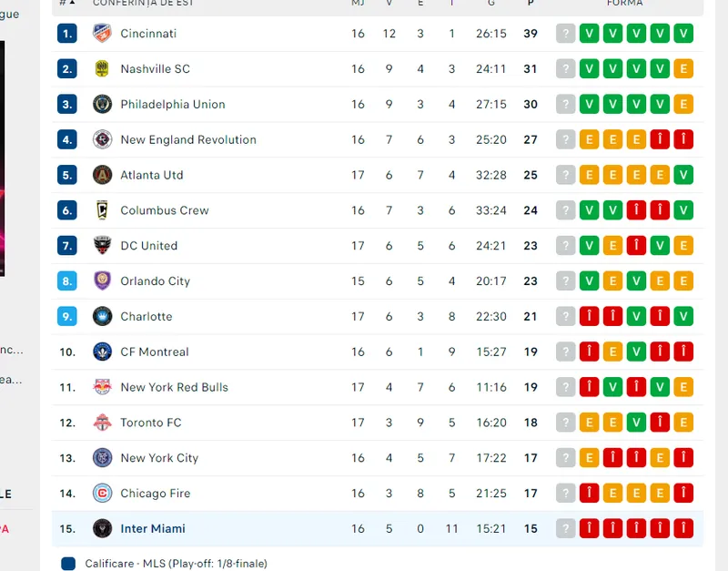
Task: Open Inter Miami's latest red loss result
Action: click(x=589, y=528)
